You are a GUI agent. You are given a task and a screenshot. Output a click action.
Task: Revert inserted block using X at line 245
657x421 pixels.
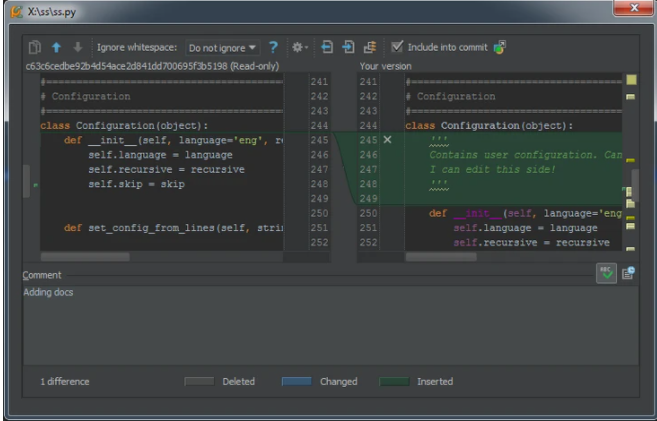pyautogui.click(x=388, y=140)
